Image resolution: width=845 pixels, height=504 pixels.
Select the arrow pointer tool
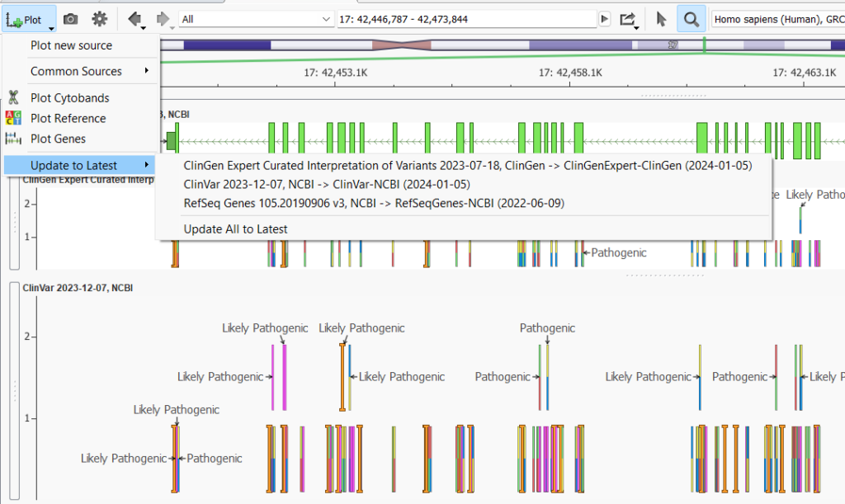pyautogui.click(x=661, y=20)
